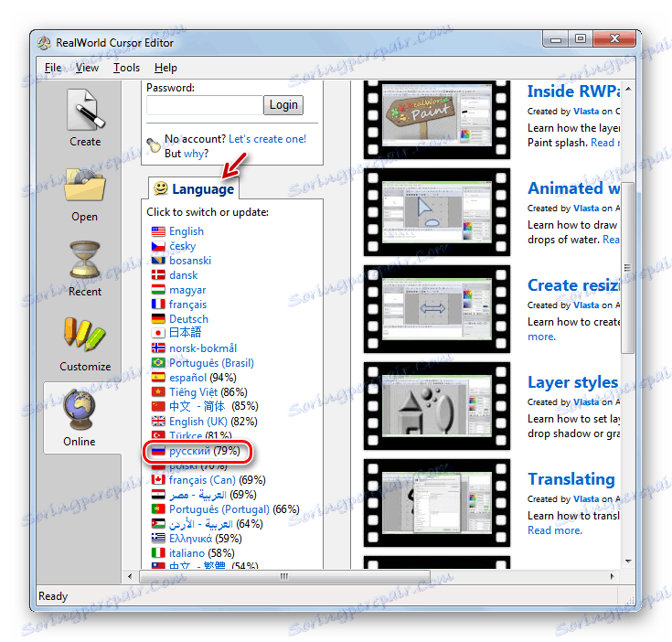This screenshot has height=642, width=672.
Task: Click the Norwegian flag icon
Action: (x=158, y=348)
